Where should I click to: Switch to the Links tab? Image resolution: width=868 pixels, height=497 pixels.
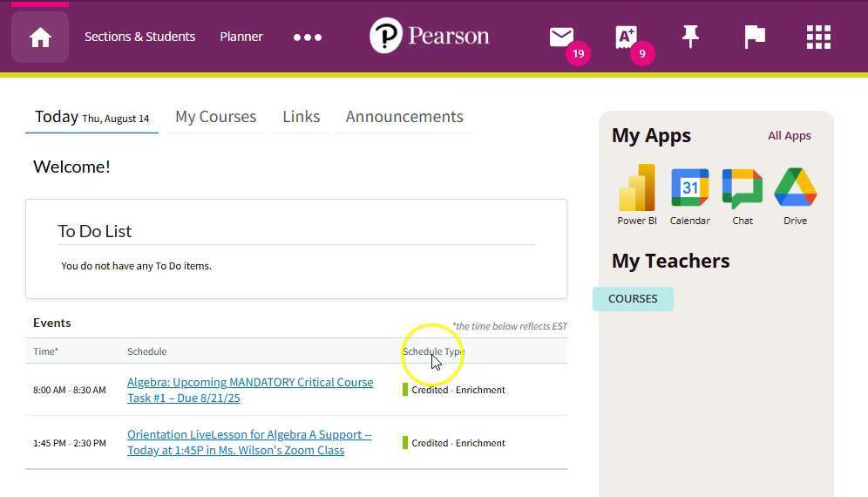302,117
